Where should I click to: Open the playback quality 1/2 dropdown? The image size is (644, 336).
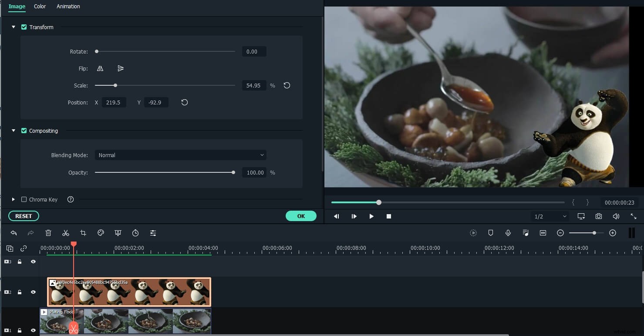point(550,216)
